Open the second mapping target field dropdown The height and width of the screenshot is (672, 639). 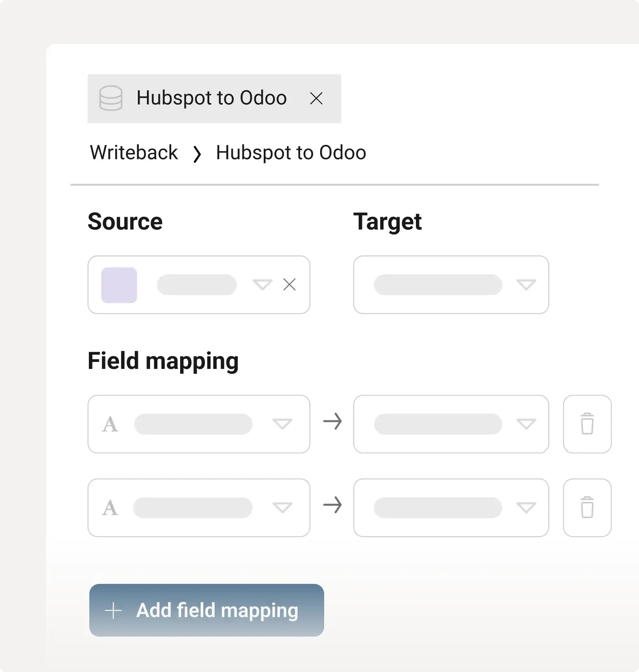(451, 508)
